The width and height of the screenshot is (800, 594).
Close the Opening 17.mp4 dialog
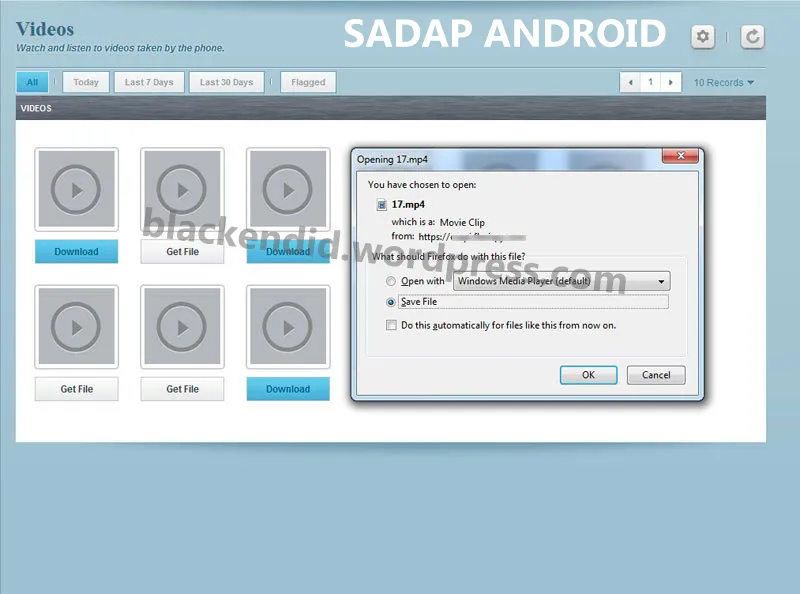point(680,156)
